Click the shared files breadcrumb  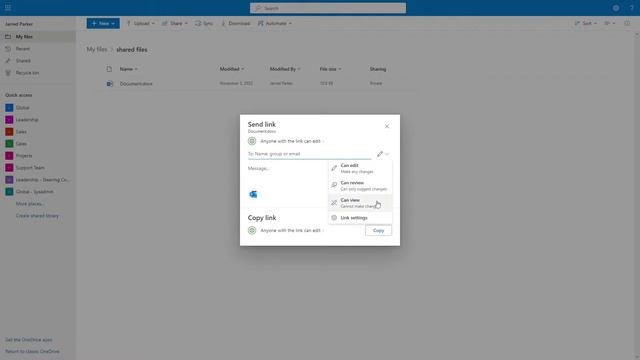(132, 49)
